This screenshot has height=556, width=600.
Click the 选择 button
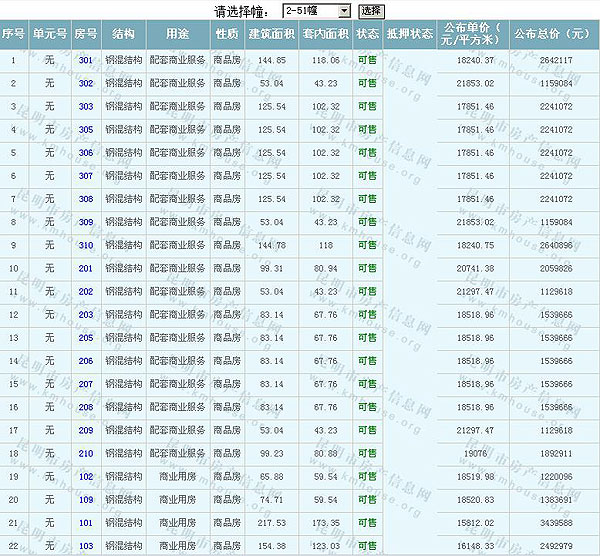click(370, 10)
